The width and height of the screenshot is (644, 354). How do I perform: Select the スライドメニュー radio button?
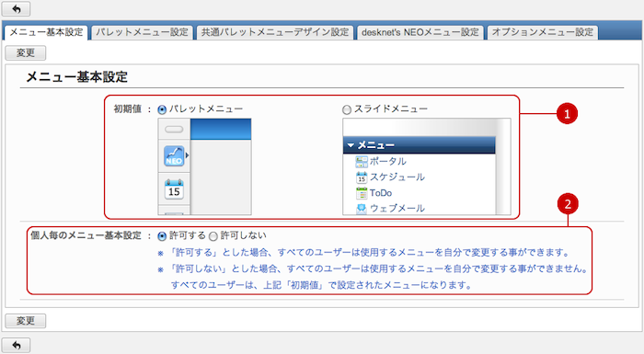coord(347,109)
